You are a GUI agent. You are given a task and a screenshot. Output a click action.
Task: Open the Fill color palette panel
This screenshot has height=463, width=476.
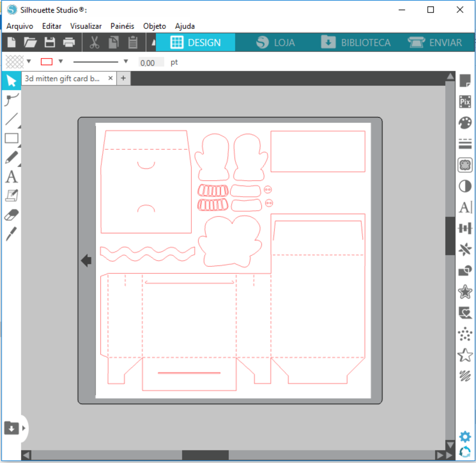[465, 123]
